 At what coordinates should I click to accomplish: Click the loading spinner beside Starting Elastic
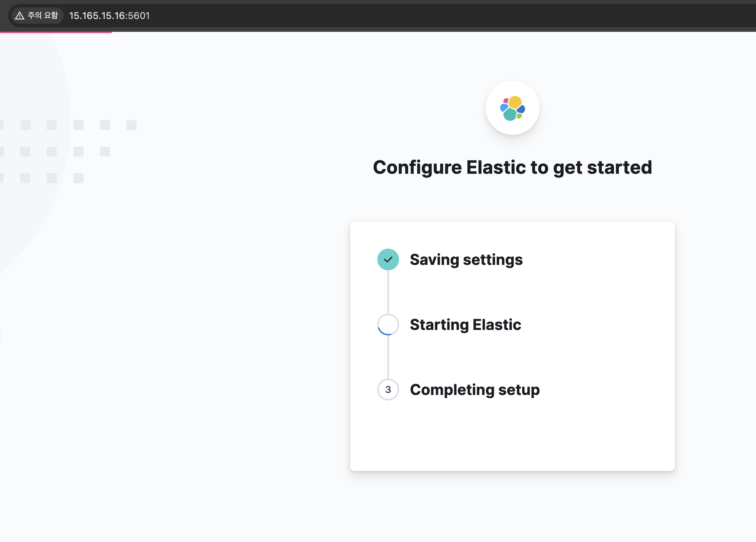pos(388,325)
